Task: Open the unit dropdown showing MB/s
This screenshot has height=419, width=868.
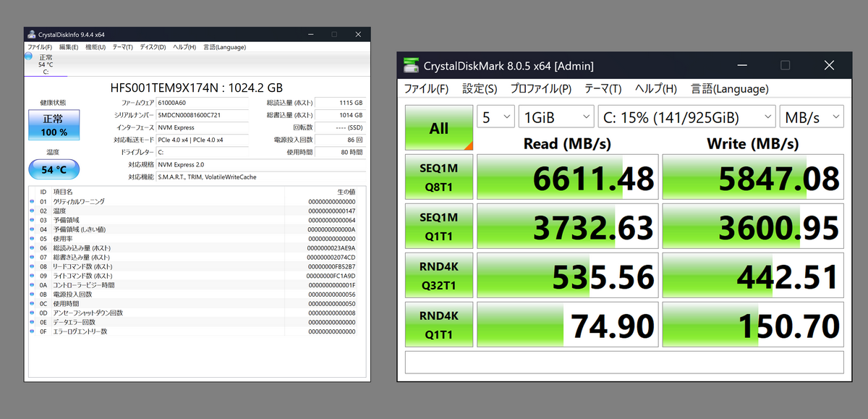Action: point(812,117)
